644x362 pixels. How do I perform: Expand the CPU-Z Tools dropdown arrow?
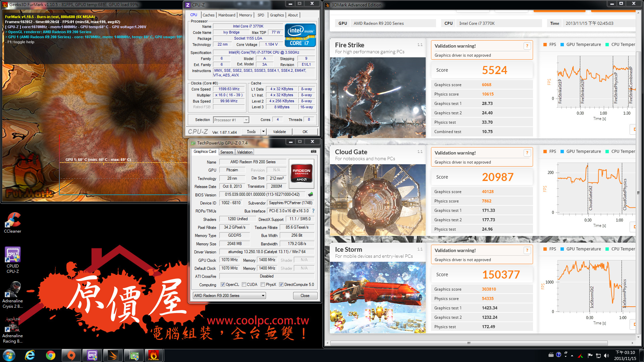click(263, 132)
